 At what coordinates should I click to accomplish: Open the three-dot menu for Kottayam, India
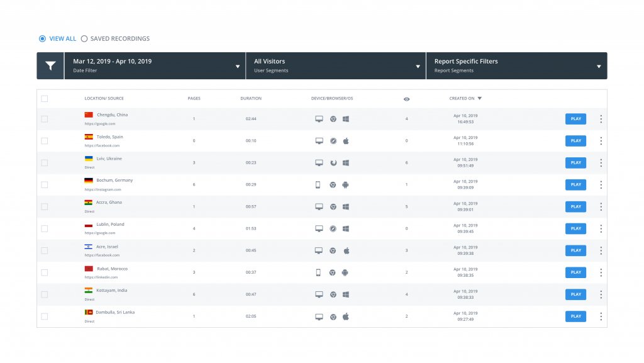(601, 294)
